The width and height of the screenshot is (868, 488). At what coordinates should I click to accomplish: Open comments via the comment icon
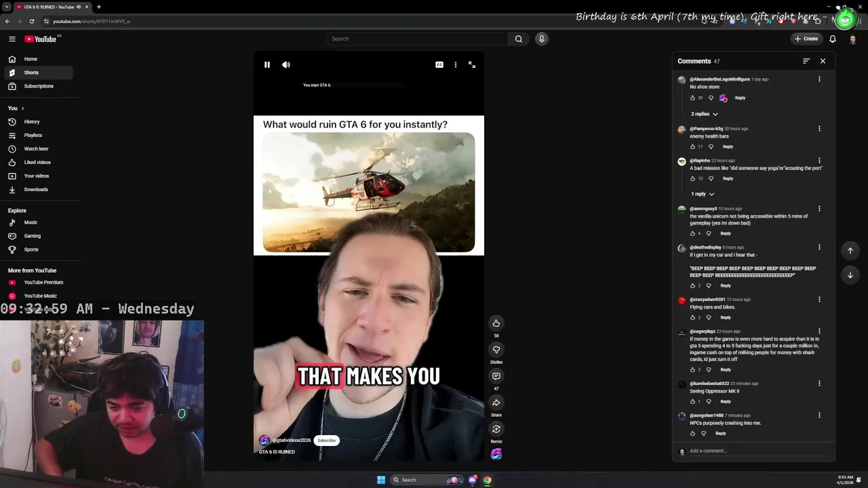pyautogui.click(x=496, y=376)
